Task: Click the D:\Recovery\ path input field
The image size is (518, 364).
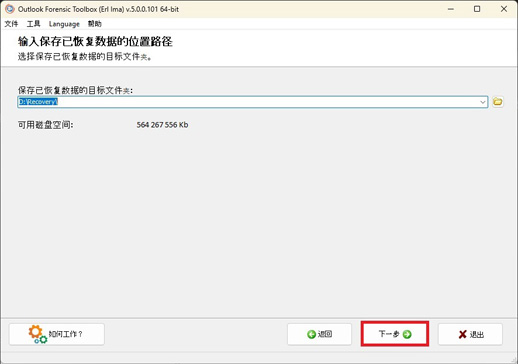Action: pyautogui.click(x=252, y=102)
